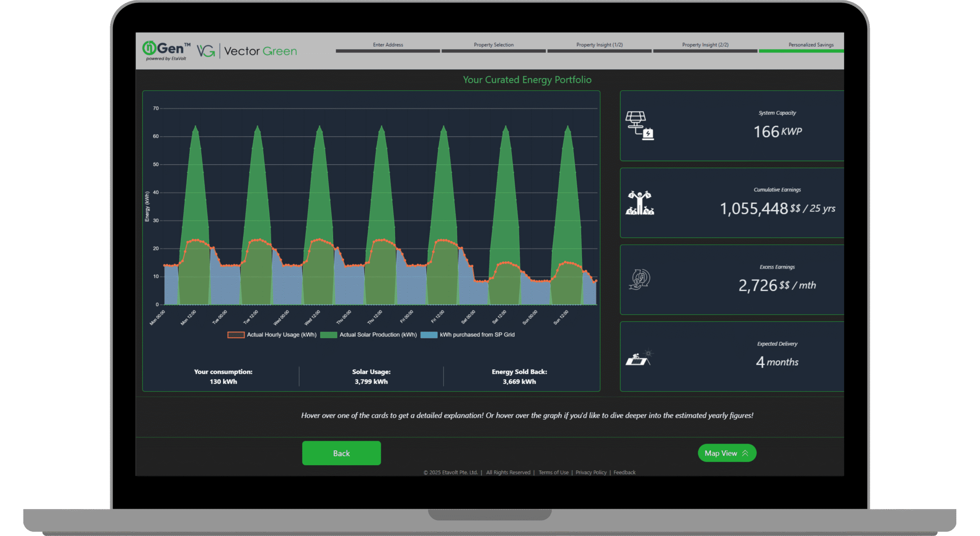Go to Property Selection step
Viewport: 980px width, 536px height.
(x=493, y=45)
